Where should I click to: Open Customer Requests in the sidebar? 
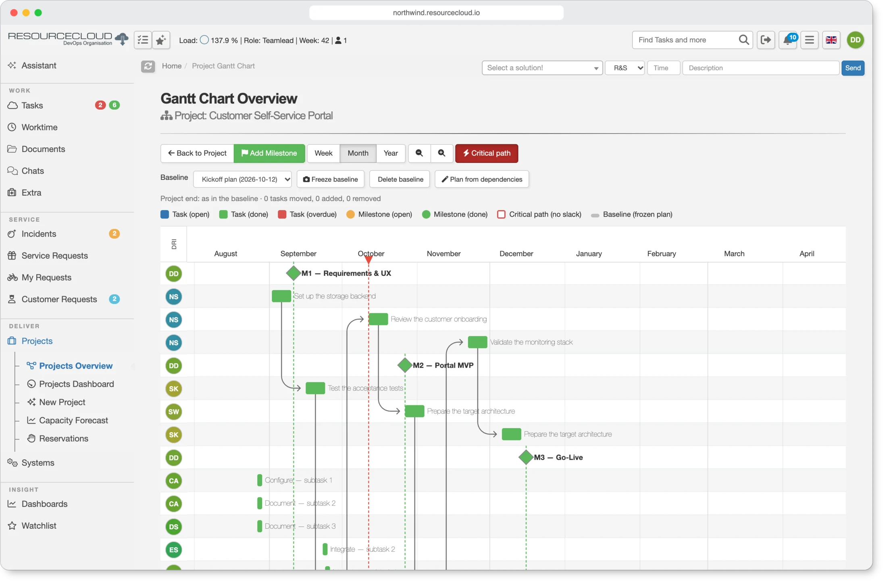pos(59,299)
